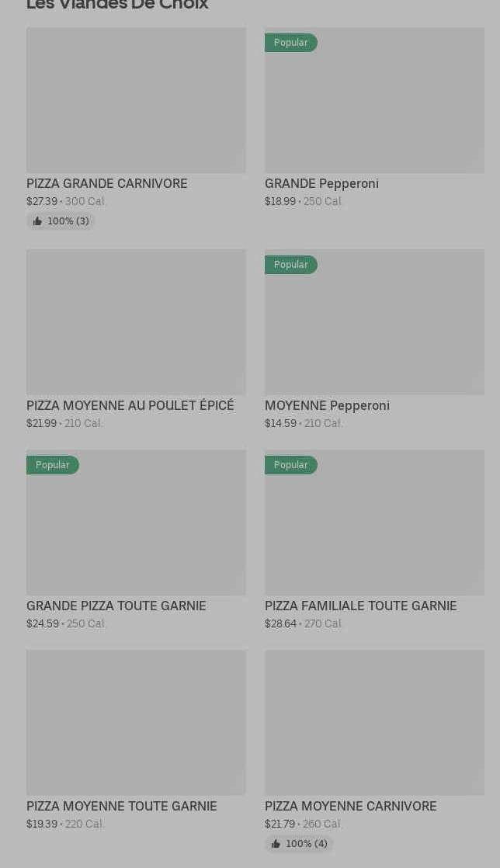Click the PIZZA GRANDE CARNIVORE title
Viewport: 500px width, 868px height.
[x=106, y=183]
